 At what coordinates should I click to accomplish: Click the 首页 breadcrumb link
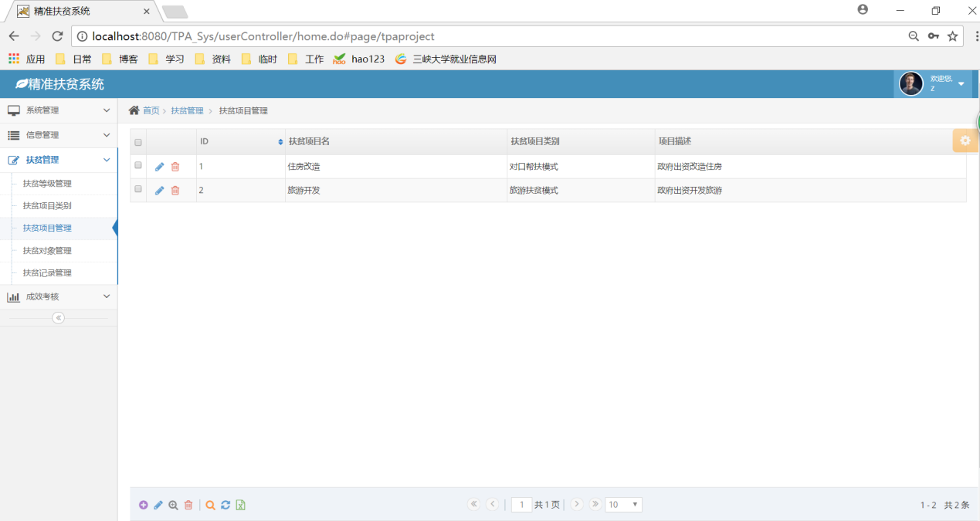point(151,110)
